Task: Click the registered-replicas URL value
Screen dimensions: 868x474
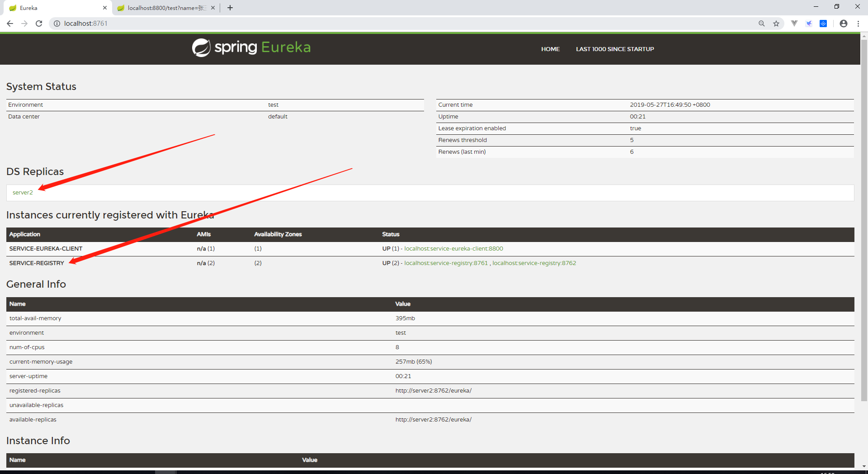Action: click(434, 391)
